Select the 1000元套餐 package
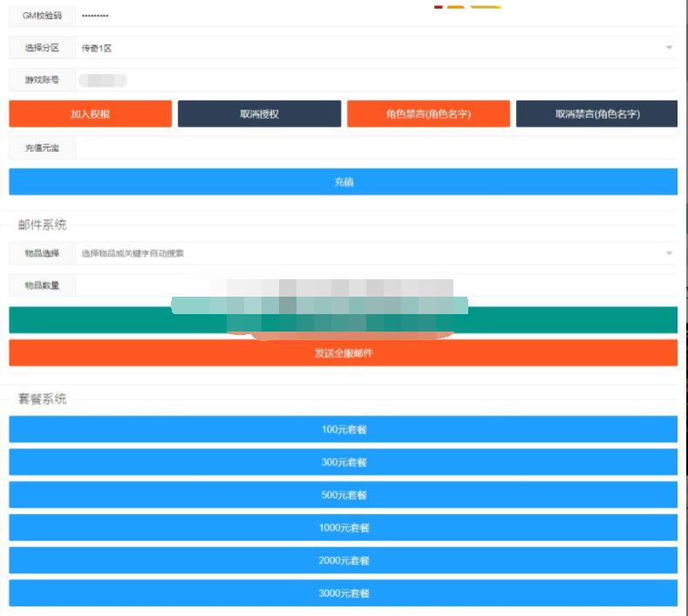Screen dimensions: 688x616 pos(343,528)
